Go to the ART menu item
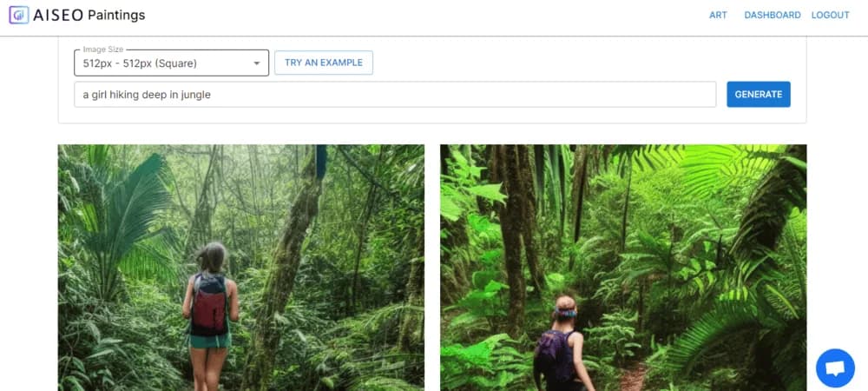The image size is (868, 391). click(x=718, y=16)
